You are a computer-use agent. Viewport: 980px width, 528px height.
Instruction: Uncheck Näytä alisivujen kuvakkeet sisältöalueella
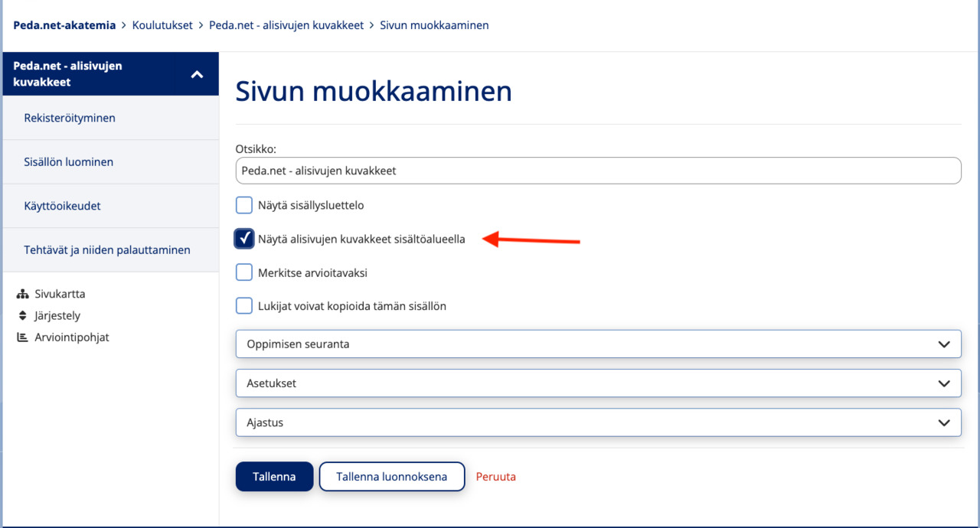pos(244,239)
